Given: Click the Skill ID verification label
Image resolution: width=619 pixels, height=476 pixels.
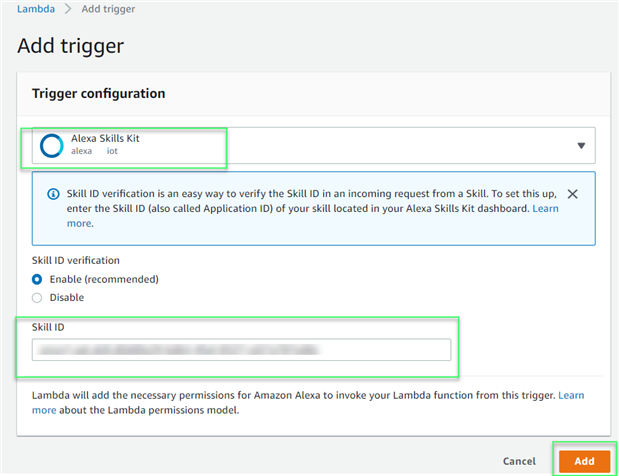Looking at the screenshot, I should (x=85, y=259).
